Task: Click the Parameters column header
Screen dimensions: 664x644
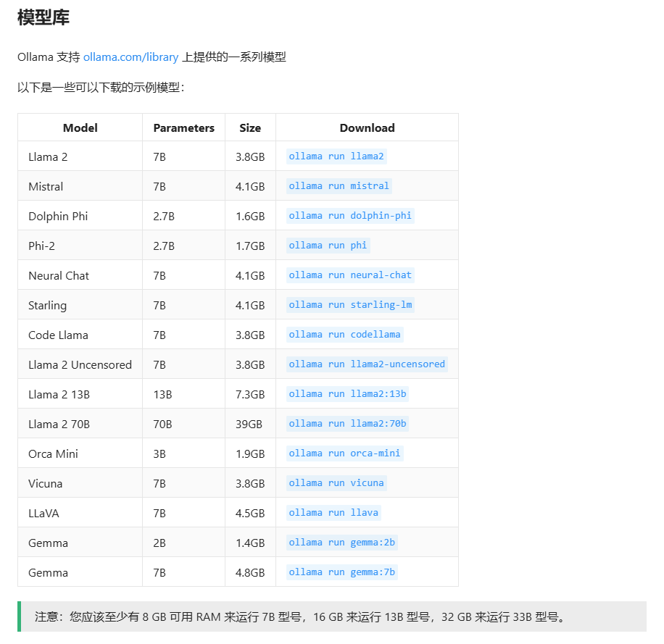Action: tap(184, 127)
